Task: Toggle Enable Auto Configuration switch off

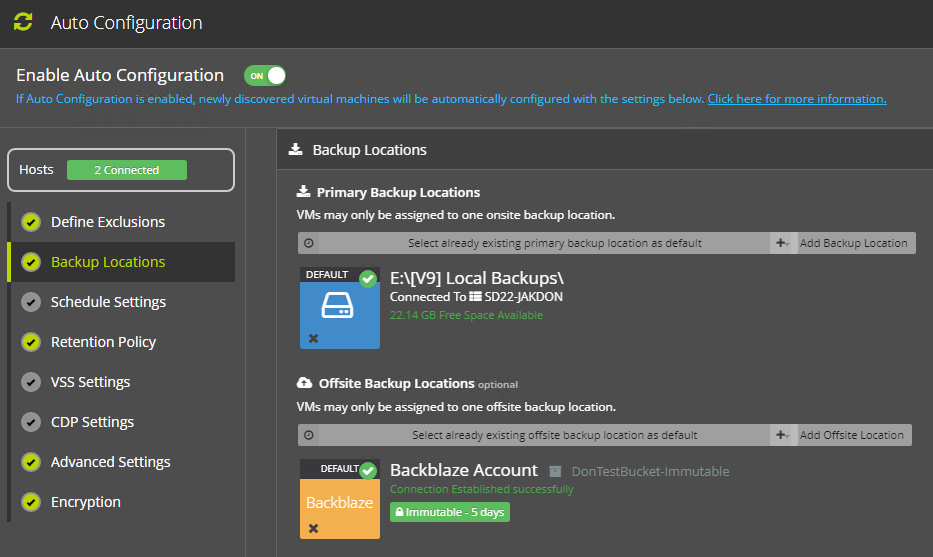Action: pyautogui.click(x=265, y=76)
